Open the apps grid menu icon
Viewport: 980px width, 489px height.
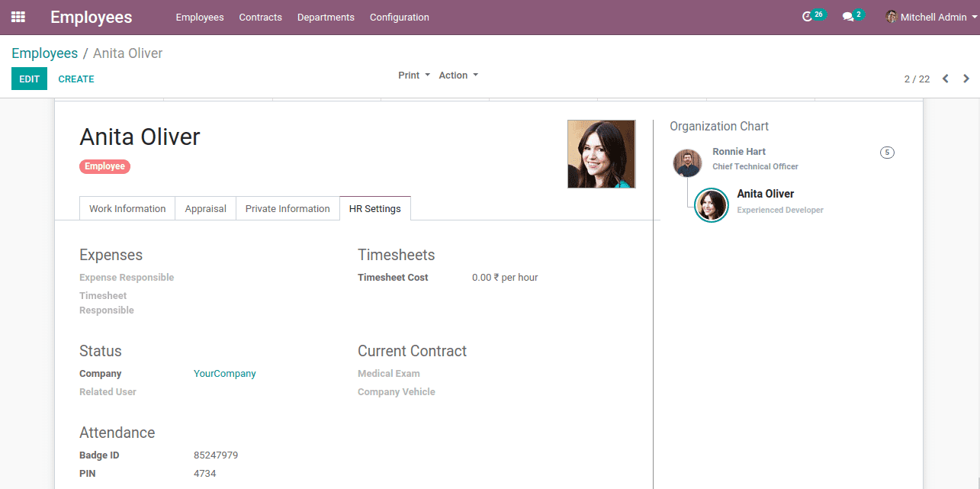point(18,17)
